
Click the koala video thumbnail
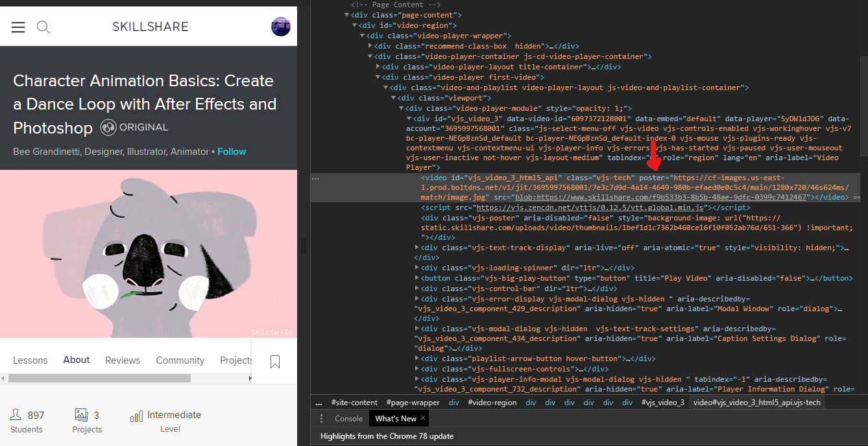[149, 253]
